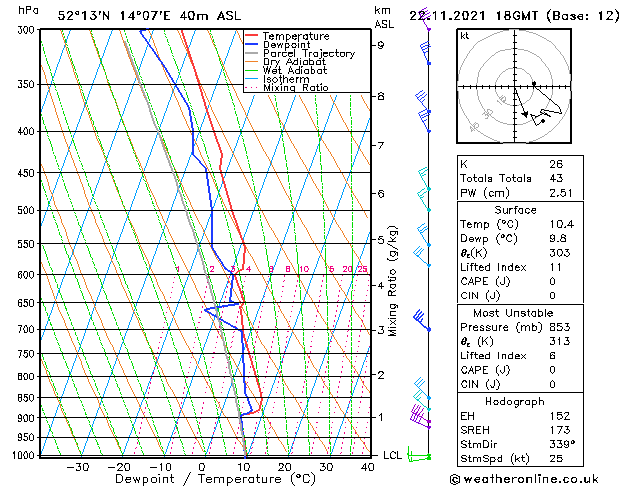Click the Most Unstable Lifted Index value 6

click(x=553, y=356)
